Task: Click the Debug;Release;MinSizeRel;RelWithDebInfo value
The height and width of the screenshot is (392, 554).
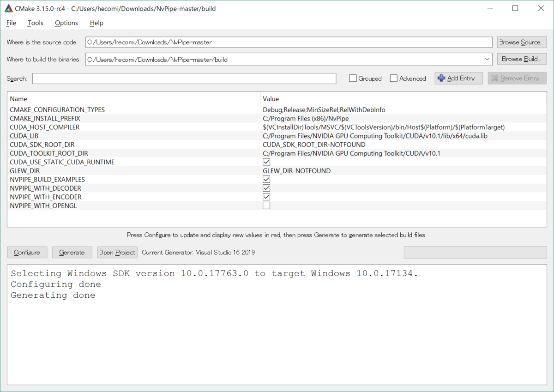Action: tap(324, 110)
